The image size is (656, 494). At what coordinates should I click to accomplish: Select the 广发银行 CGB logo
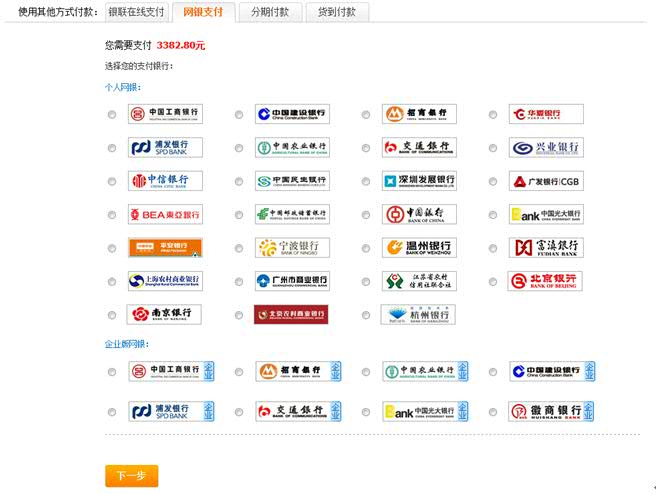546,181
